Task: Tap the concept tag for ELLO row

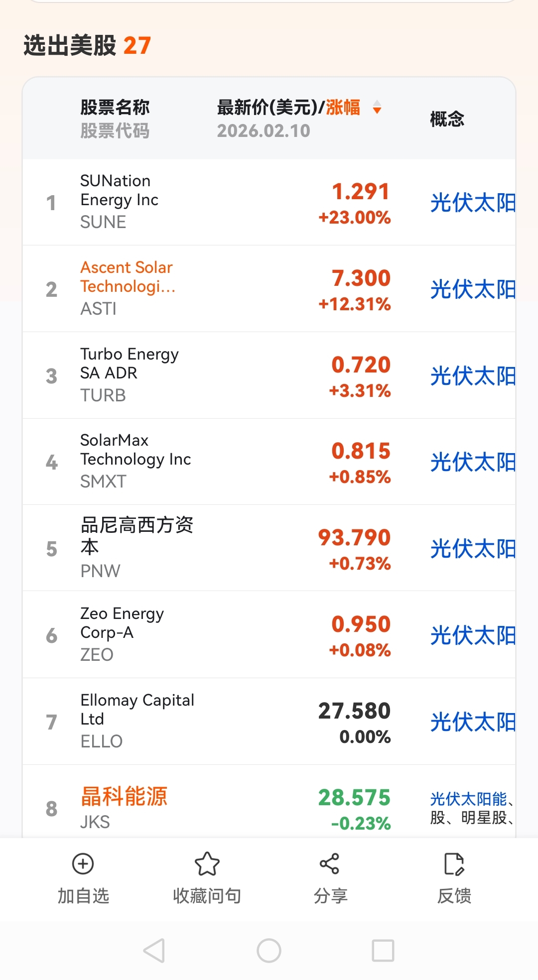Action: click(472, 722)
